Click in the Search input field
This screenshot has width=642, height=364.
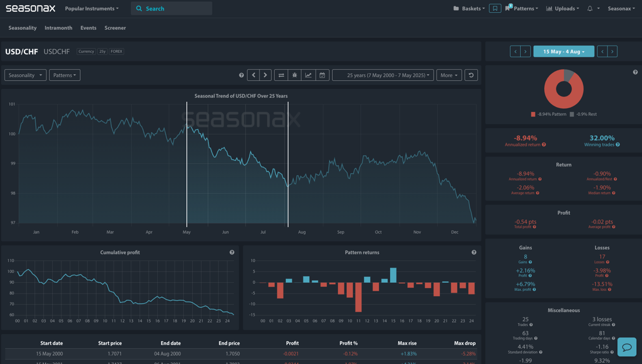click(x=172, y=9)
